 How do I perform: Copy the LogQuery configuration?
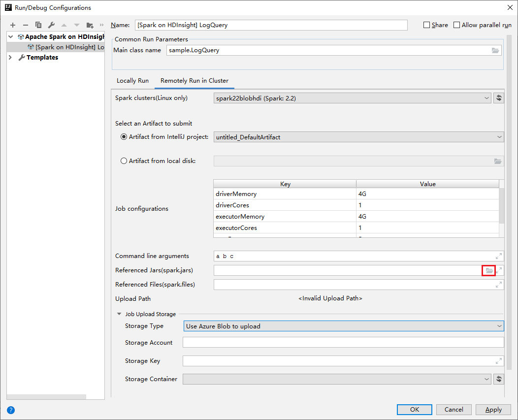coord(38,25)
